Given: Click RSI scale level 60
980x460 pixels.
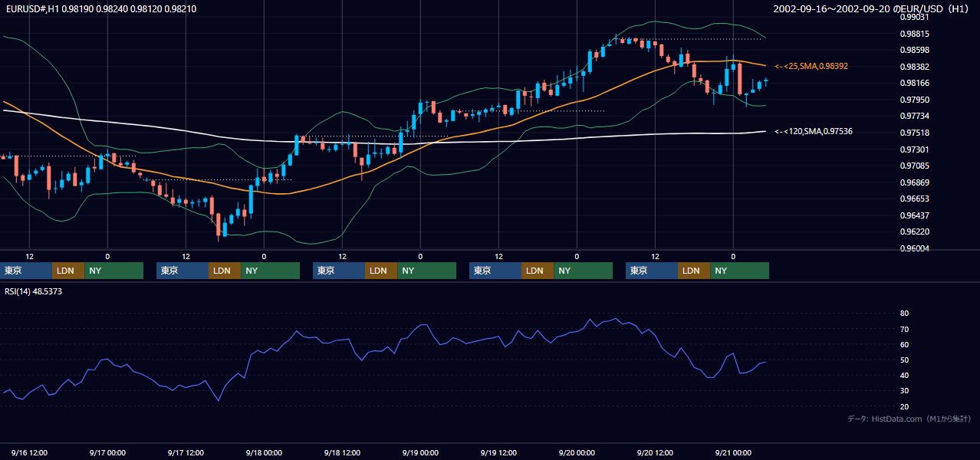Looking at the screenshot, I should point(905,344).
